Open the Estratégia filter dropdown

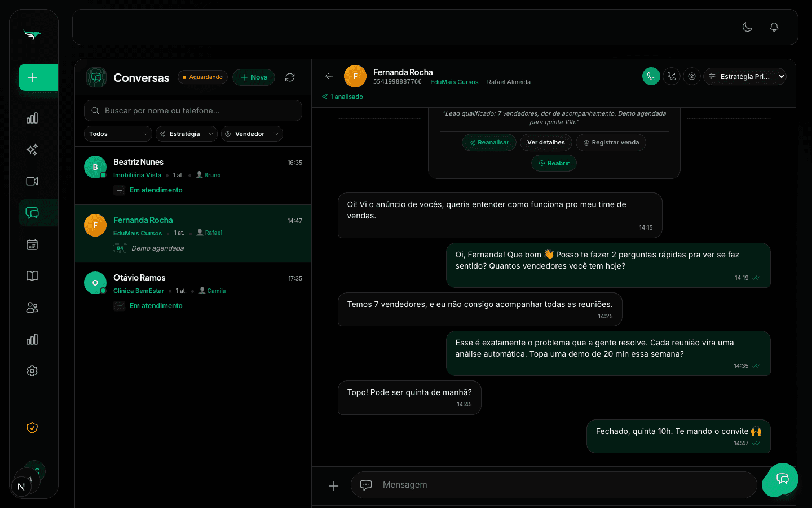[x=187, y=134]
